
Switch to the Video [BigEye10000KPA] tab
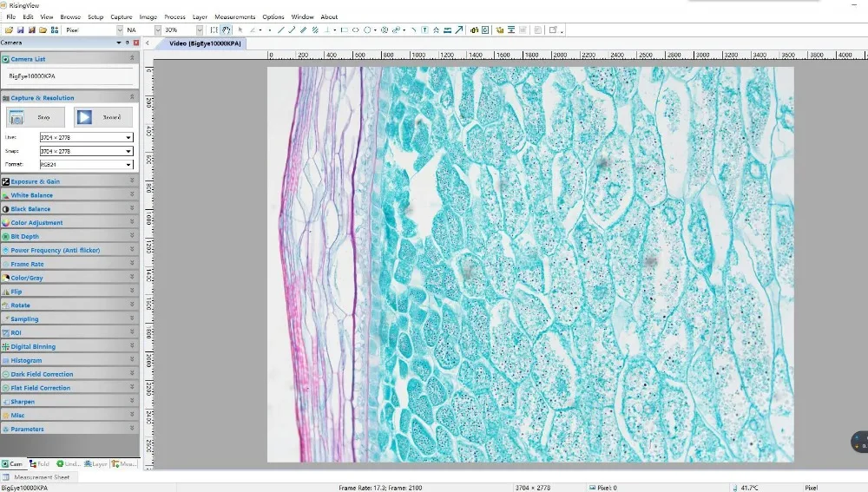205,43
